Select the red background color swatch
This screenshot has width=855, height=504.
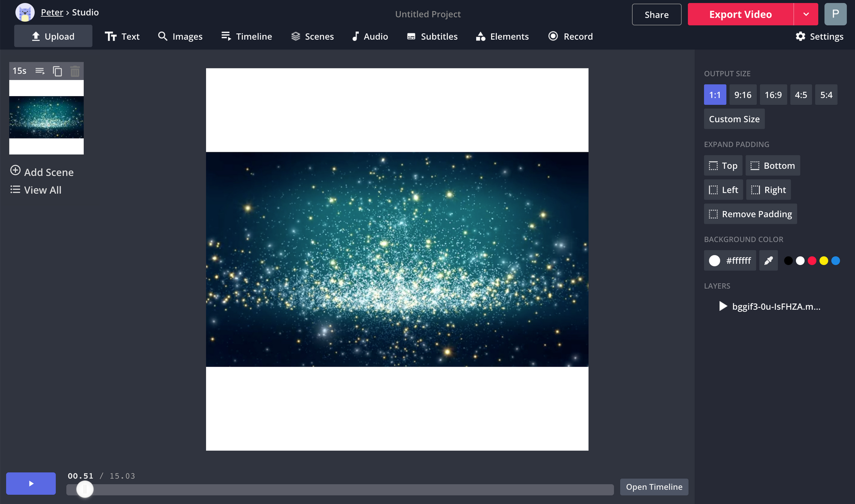click(812, 260)
